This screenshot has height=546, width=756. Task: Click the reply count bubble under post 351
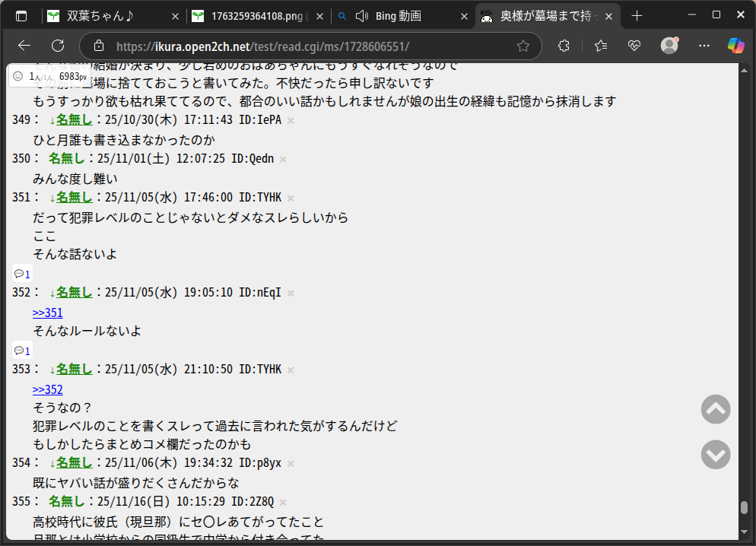(22, 274)
